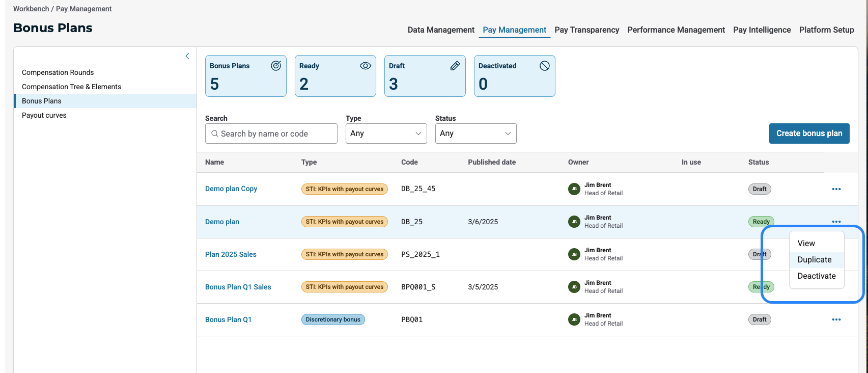Open three-dot menu for Bonus Plan Q1
Image resolution: width=868 pixels, height=373 pixels.
point(836,319)
